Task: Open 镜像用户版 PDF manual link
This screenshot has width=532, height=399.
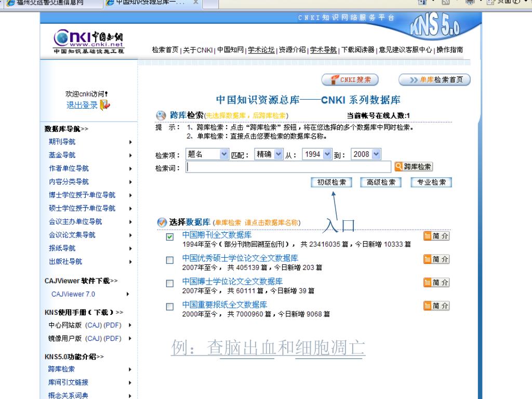Action: point(112,339)
